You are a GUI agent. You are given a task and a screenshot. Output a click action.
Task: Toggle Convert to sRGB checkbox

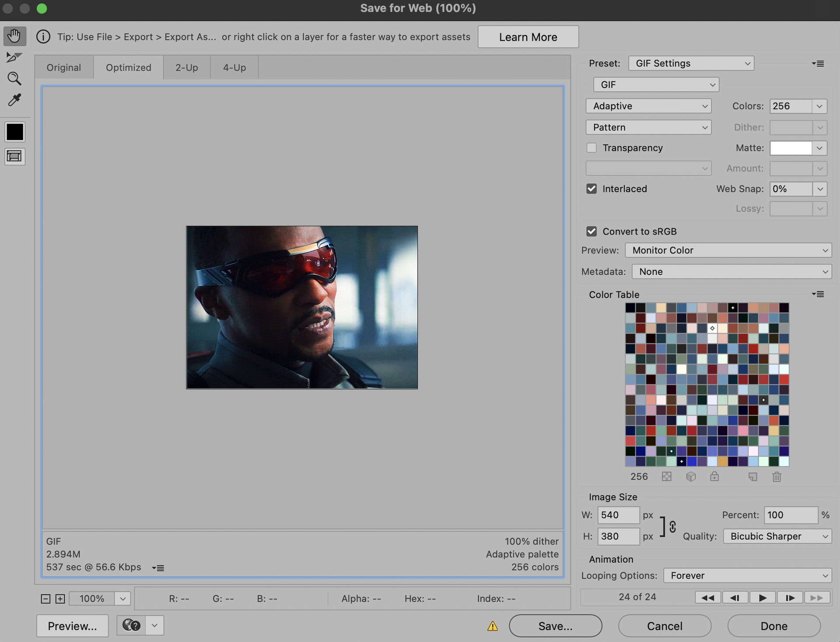[x=591, y=232]
